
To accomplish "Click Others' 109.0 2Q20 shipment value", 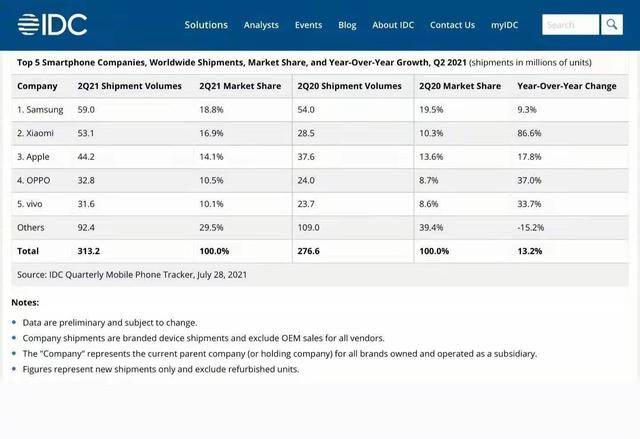I will 308,227.
